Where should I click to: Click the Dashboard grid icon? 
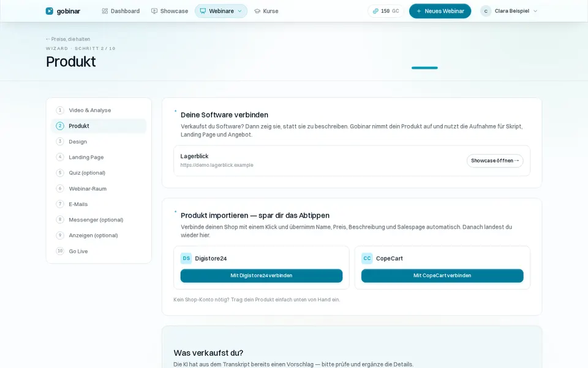point(105,11)
